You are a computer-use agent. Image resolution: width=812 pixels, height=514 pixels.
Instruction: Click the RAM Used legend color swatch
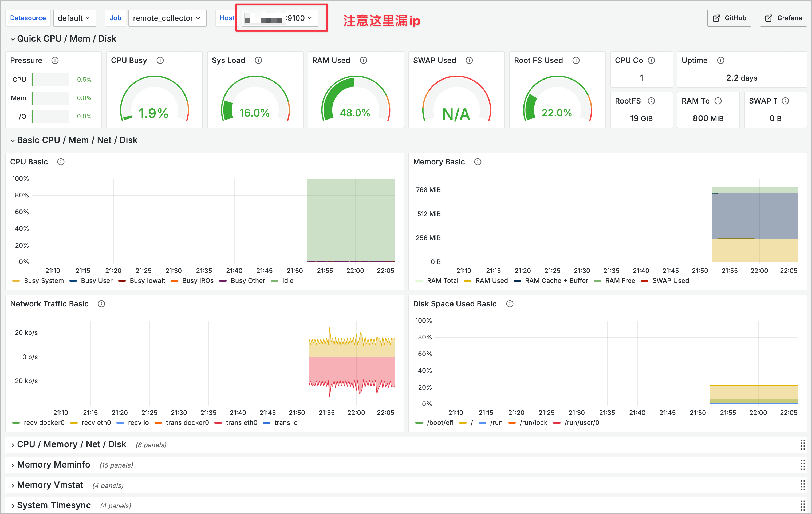[467, 281]
